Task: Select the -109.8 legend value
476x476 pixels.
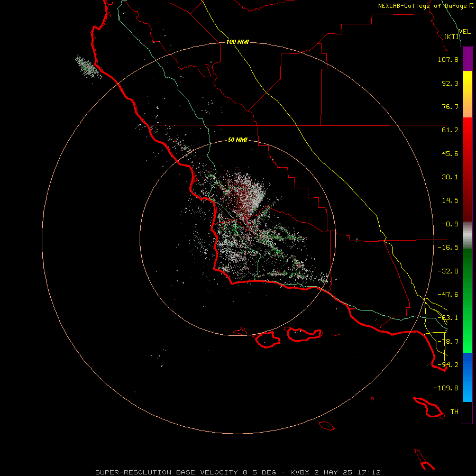Action: tap(446, 388)
